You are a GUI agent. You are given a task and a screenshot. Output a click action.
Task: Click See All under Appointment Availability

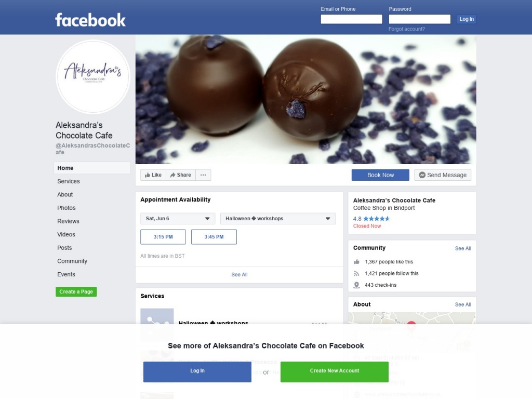click(240, 274)
